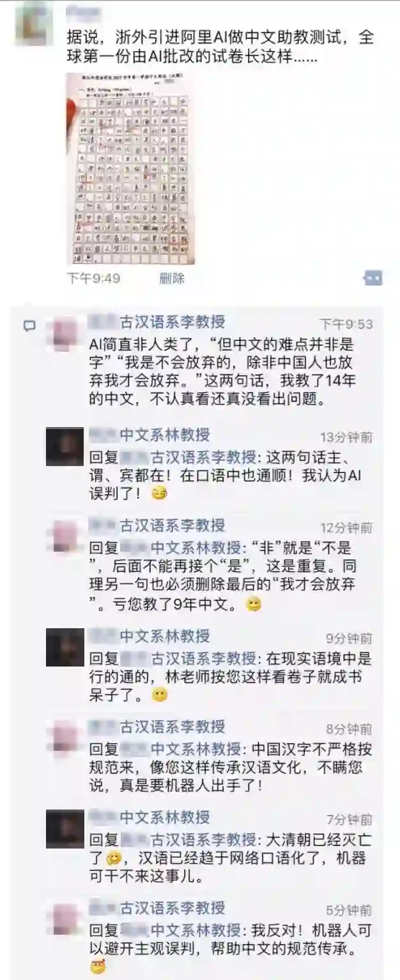Select the reply mentioning 亏您教了9年中文
The image size is (400, 980).
[x=231, y=576]
